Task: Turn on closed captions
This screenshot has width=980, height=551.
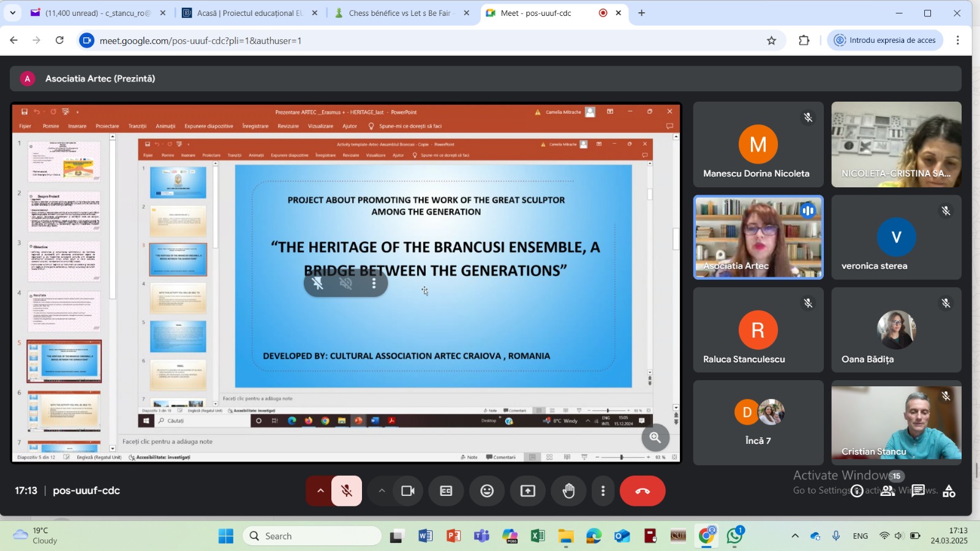Action: click(446, 491)
